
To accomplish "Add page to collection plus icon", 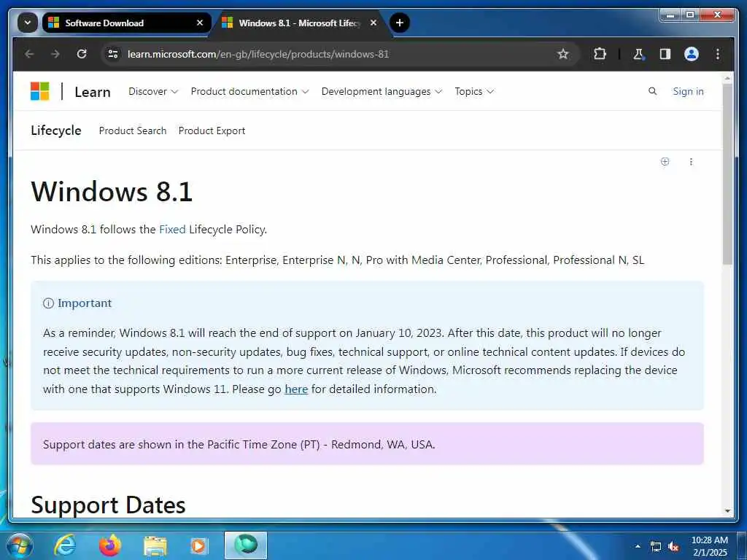I will (665, 161).
